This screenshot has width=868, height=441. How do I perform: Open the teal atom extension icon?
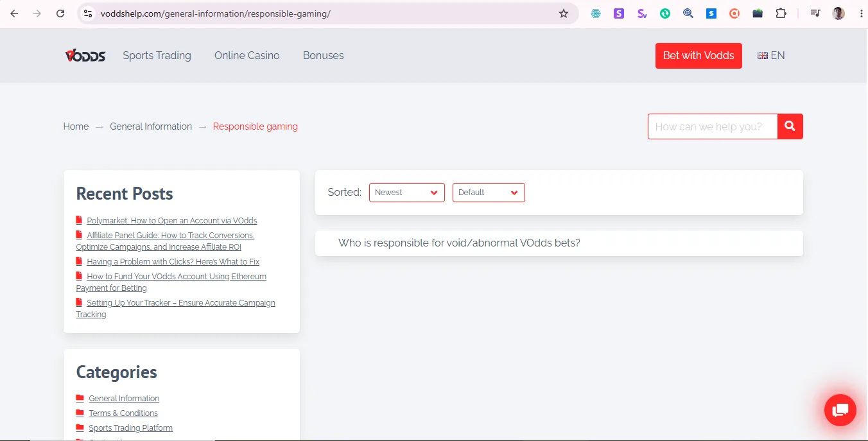(596, 13)
